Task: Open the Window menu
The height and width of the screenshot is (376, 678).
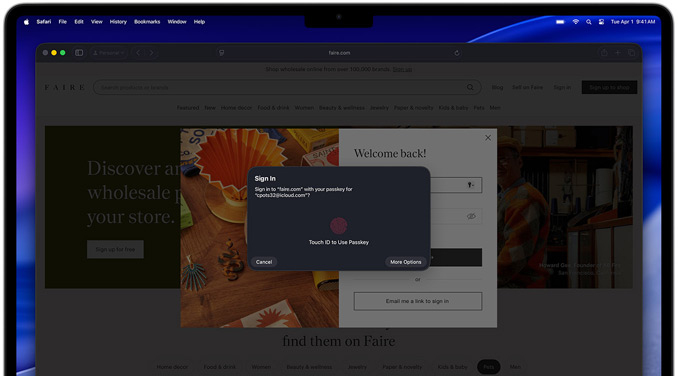Action: coord(177,22)
